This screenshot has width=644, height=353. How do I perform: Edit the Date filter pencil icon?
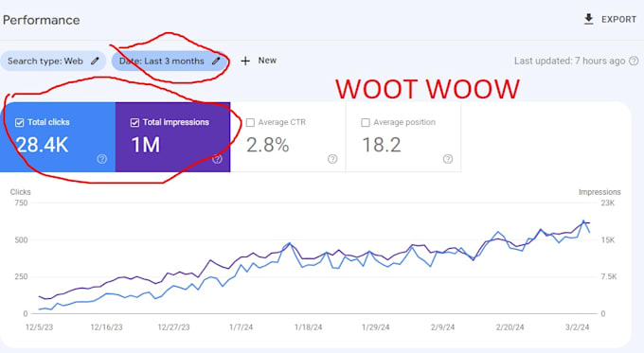[216, 61]
